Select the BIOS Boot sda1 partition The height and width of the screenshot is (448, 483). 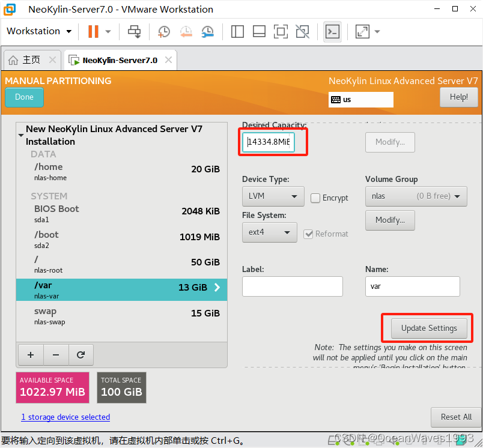pyautogui.click(x=122, y=213)
